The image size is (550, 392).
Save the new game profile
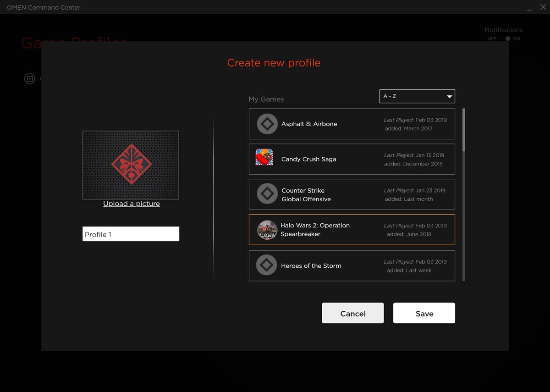point(423,313)
